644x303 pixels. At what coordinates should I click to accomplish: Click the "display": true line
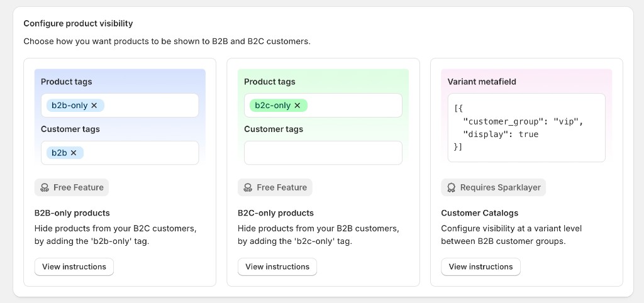point(500,135)
